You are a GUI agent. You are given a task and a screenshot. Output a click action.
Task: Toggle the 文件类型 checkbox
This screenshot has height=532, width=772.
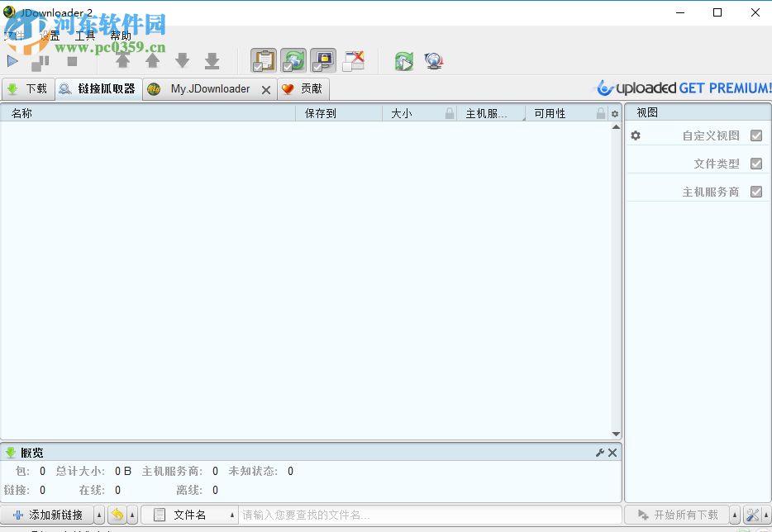pos(756,163)
